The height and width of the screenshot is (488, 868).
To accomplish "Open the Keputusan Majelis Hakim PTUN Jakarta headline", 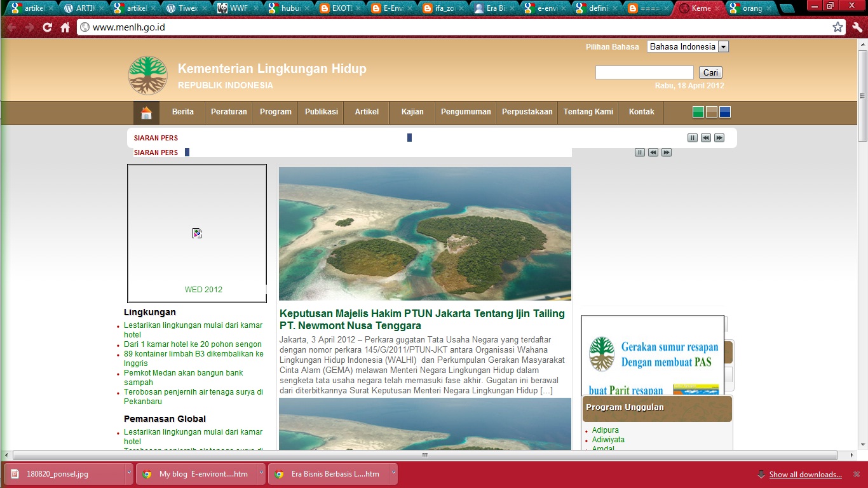I will (422, 320).
